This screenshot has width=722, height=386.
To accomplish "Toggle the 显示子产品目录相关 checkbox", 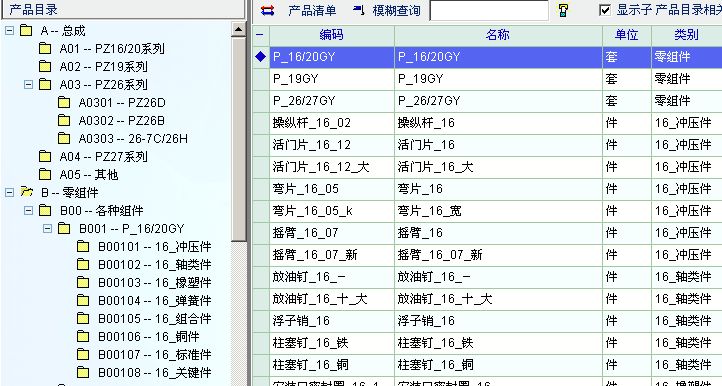I will 605,10.
